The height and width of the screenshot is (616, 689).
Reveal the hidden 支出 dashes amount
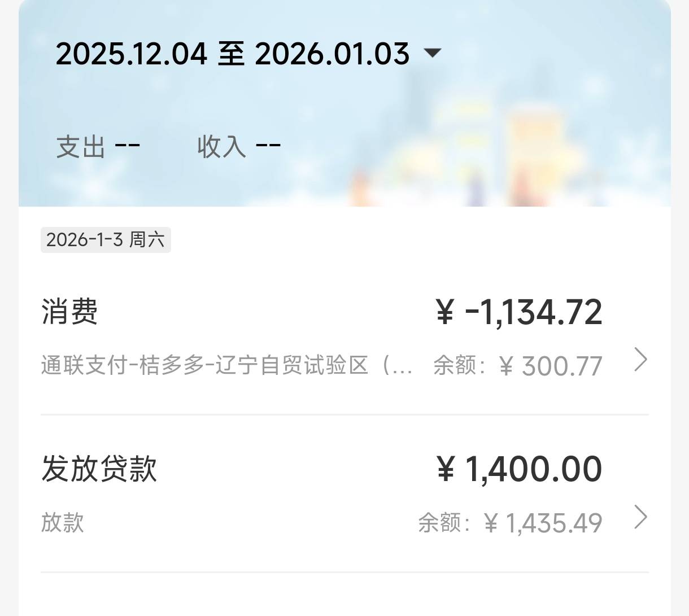[x=128, y=146]
